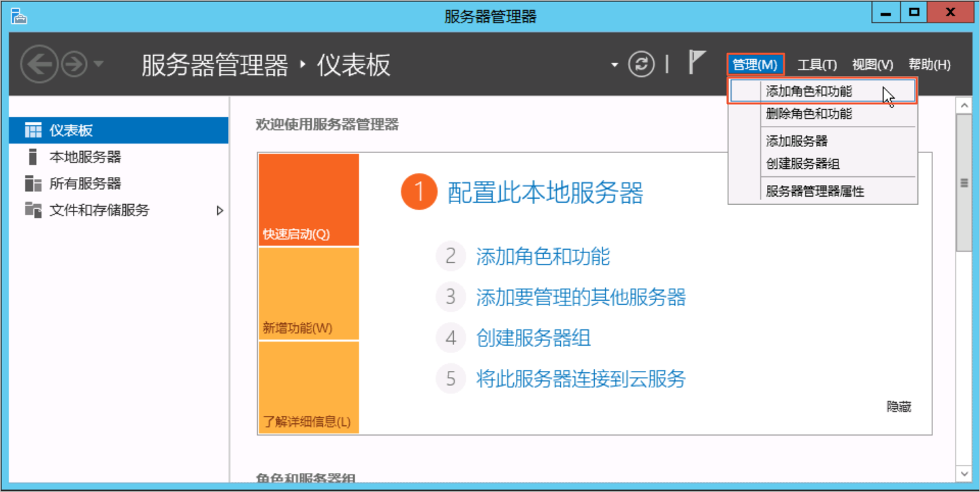The image size is (980, 492).
Task: Open the 管理(M) menu
Action: (x=755, y=65)
